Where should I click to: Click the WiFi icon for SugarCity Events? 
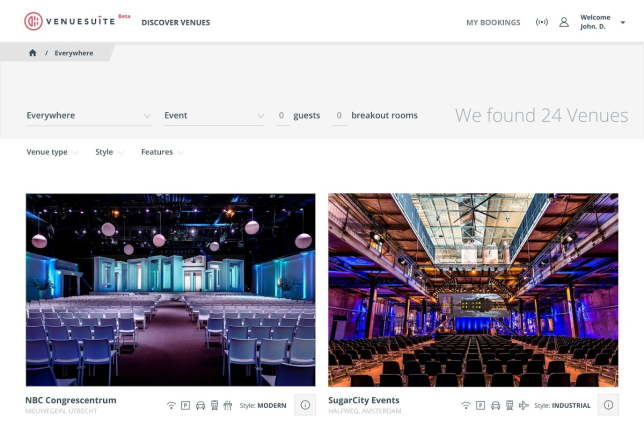pos(466,405)
